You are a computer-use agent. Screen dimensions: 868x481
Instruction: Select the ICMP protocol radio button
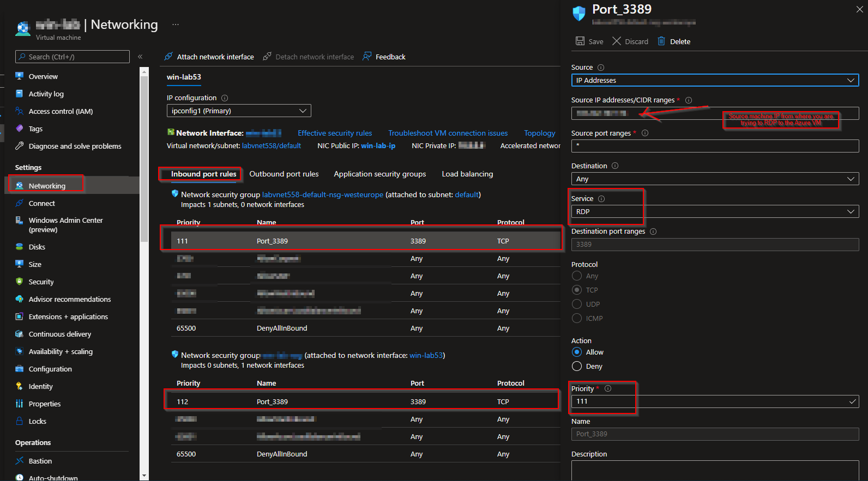tap(577, 318)
